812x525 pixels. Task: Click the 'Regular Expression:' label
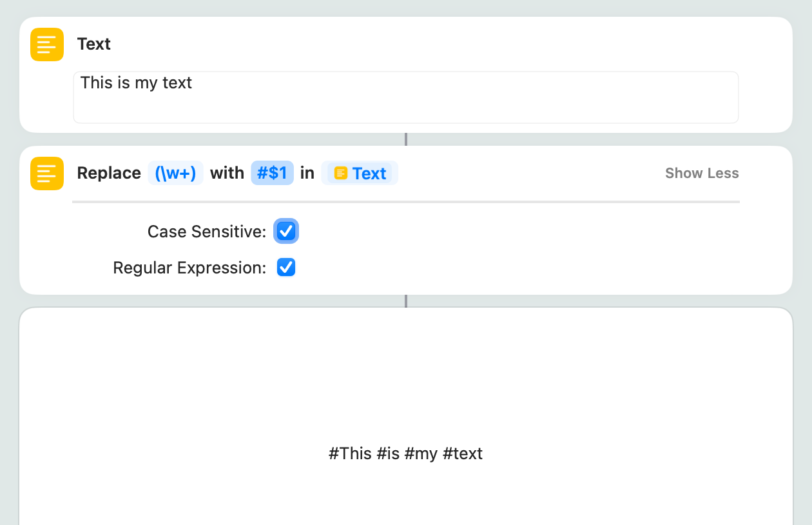[x=189, y=268]
